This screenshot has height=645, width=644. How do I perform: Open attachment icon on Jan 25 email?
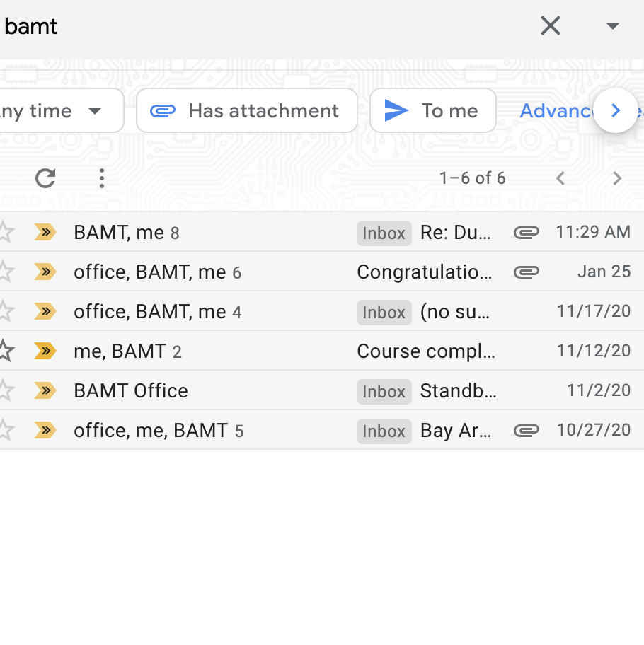point(526,272)
